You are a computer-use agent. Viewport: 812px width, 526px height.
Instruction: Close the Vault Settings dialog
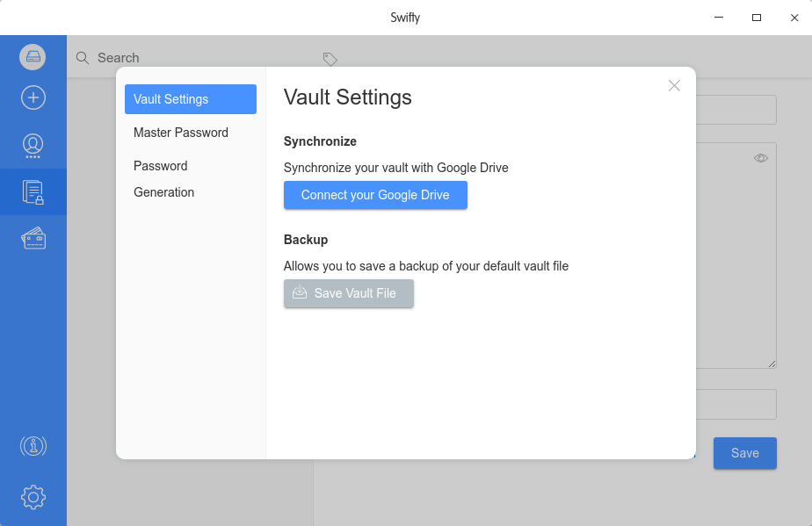(674, 85)
